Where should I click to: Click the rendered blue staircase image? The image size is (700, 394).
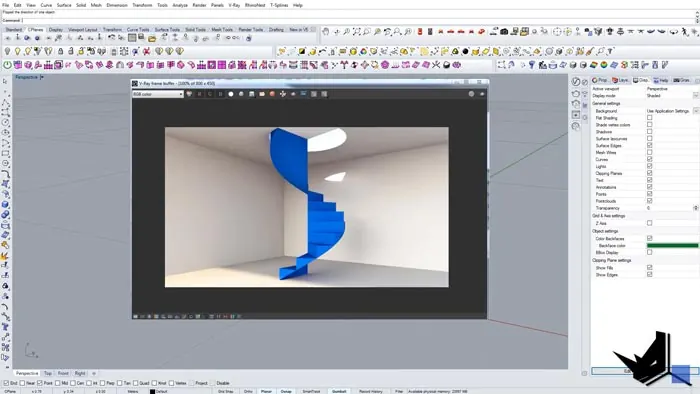coord(307,207)
